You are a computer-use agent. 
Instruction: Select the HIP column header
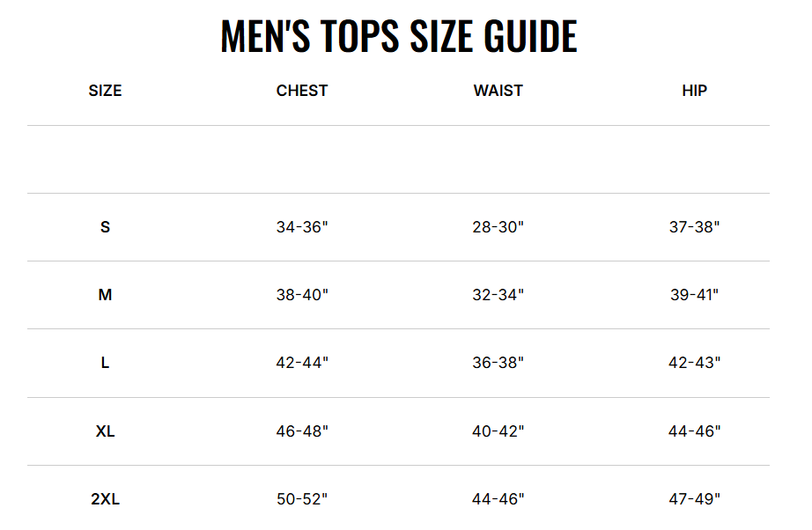coord(694,91)
